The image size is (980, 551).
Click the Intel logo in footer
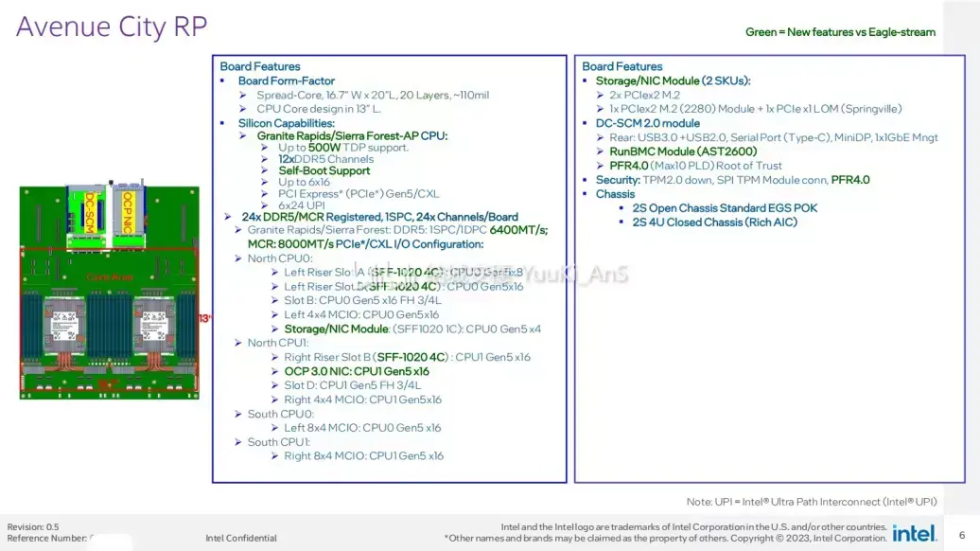(915, 534)
